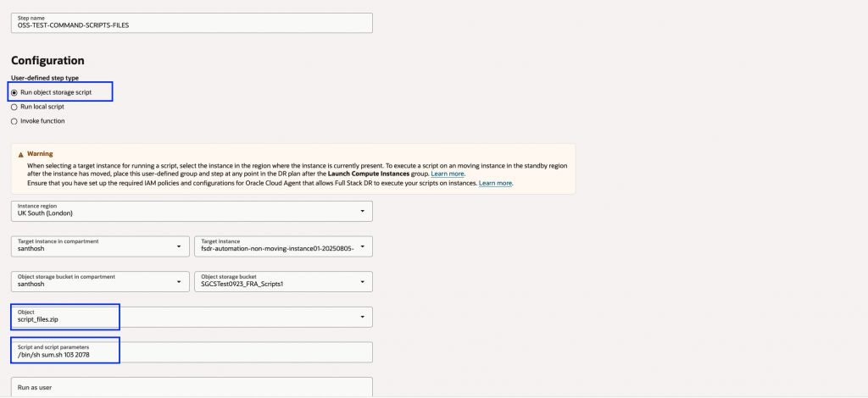Open Learn more link about Oracle Cloud Agent policies
The image size is (868, 398).
point(495,183)
